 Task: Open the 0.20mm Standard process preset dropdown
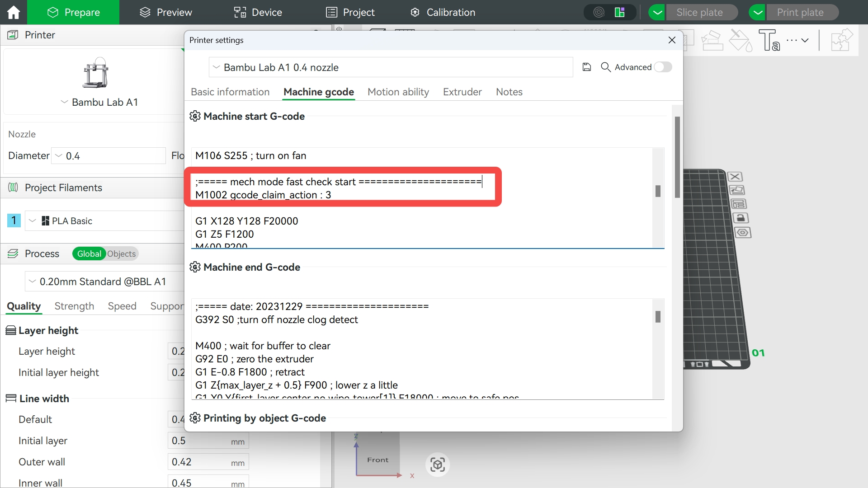pyautogui.click(x=105, y=282)
